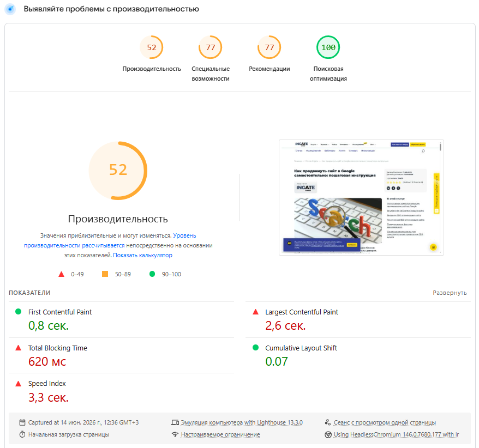
Task: Select the Производительность 52 score gauge
Action: pos(152,47)
